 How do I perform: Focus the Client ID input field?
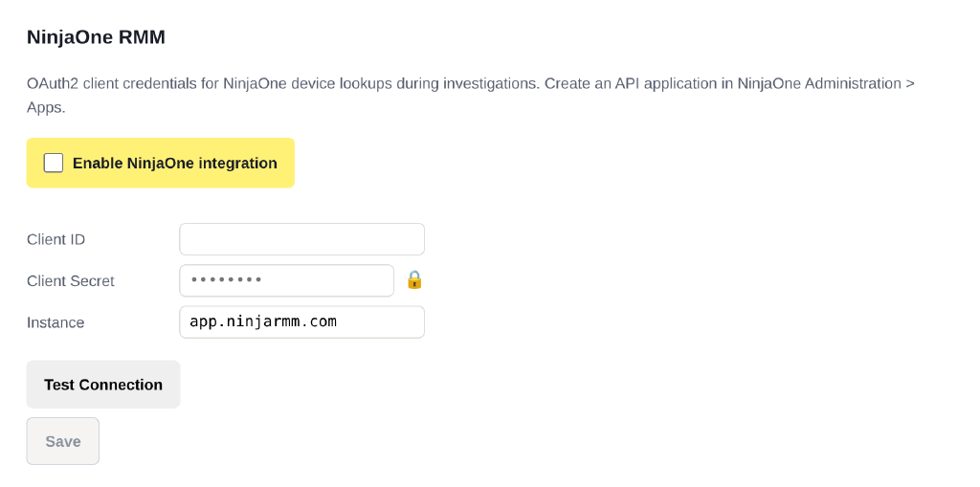click(301, 239)
